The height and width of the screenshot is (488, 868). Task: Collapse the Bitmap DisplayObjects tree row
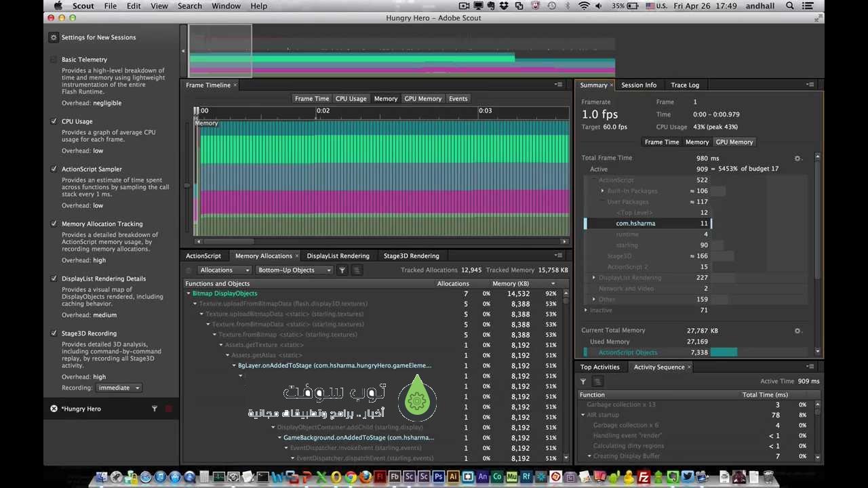(x=189, y=293)
